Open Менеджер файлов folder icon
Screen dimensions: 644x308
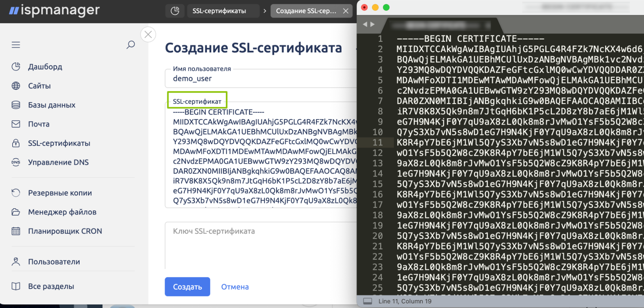16,212
